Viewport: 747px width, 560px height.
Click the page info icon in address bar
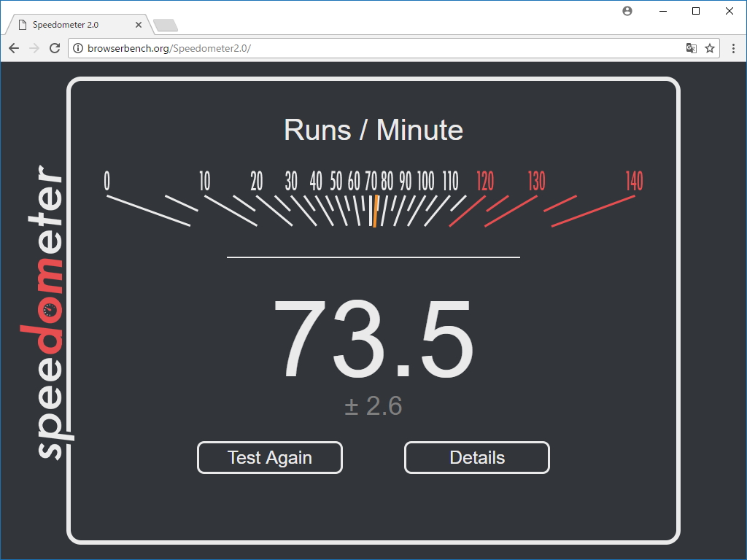click(x=77, y=48)
